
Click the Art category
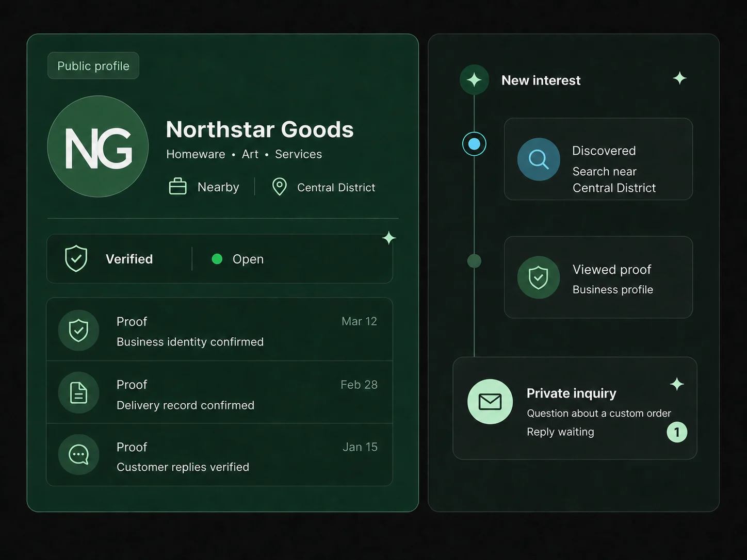(x=250, y=154)
